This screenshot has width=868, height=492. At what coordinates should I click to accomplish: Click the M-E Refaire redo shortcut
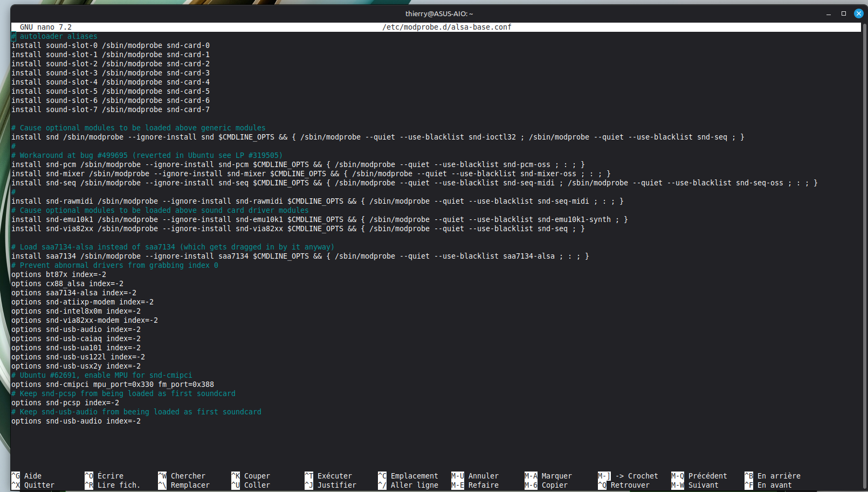pyautogui.click(x=478, y=485)
